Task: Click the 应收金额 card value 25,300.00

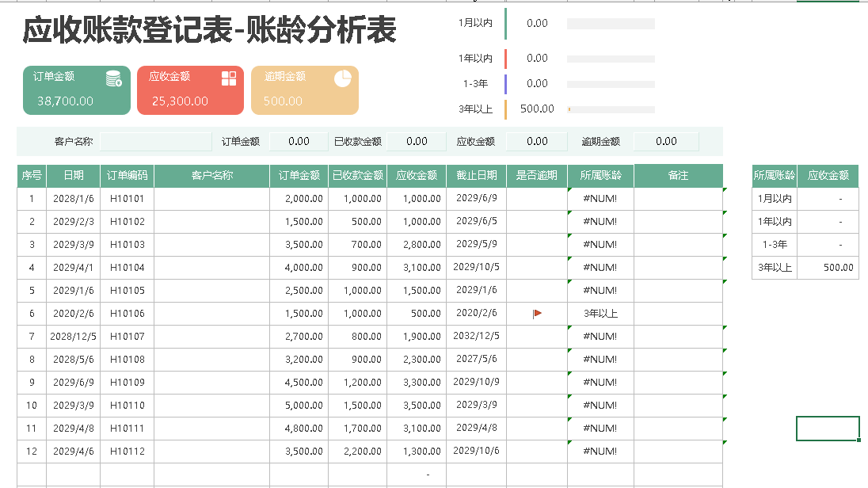Action: 180,101
